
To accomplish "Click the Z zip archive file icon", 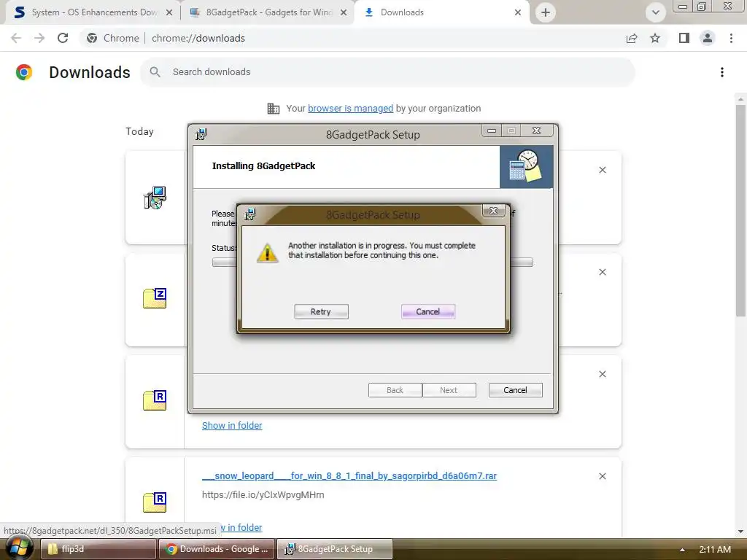I will (x=155, y=298).
